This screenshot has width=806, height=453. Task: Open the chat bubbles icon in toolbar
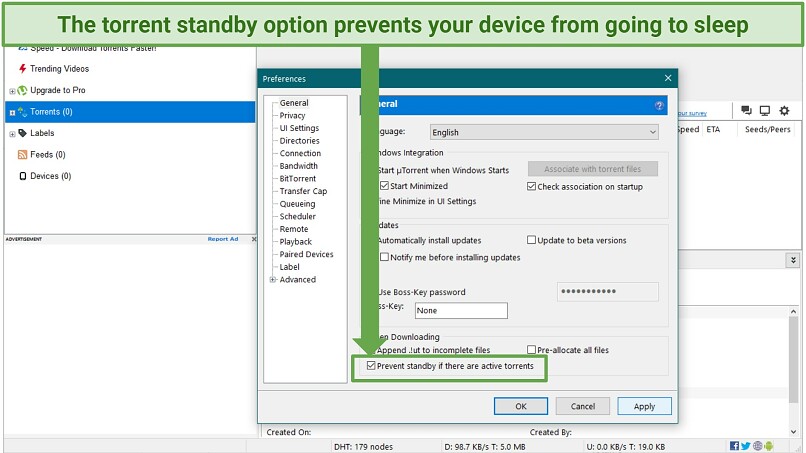tap(746, 110)
